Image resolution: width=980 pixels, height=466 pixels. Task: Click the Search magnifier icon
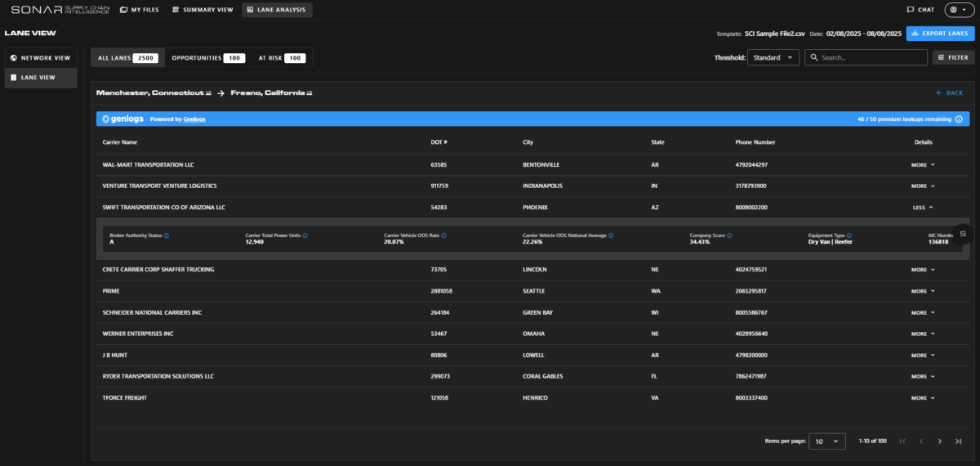click(x=814, y=58)
